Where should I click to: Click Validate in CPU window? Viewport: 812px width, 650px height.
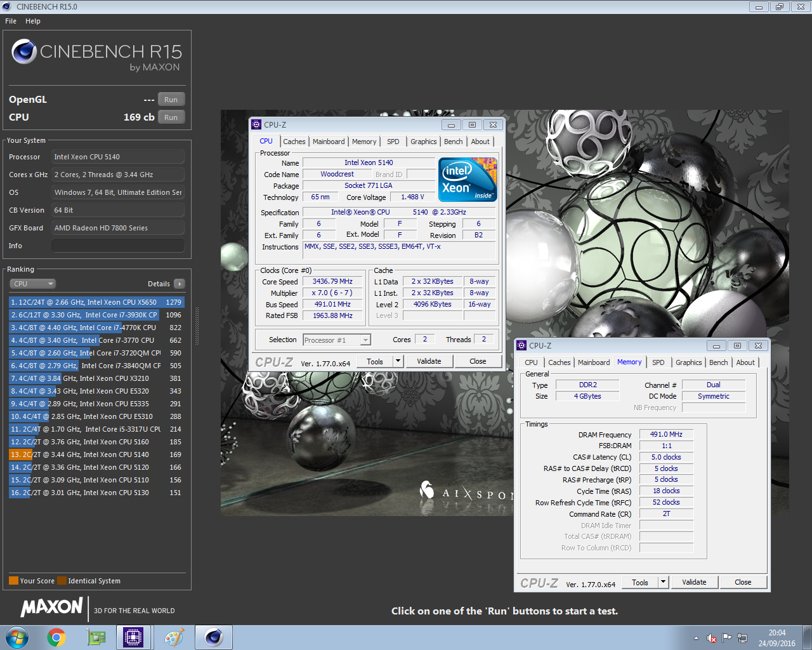click(x=429, y=361)
